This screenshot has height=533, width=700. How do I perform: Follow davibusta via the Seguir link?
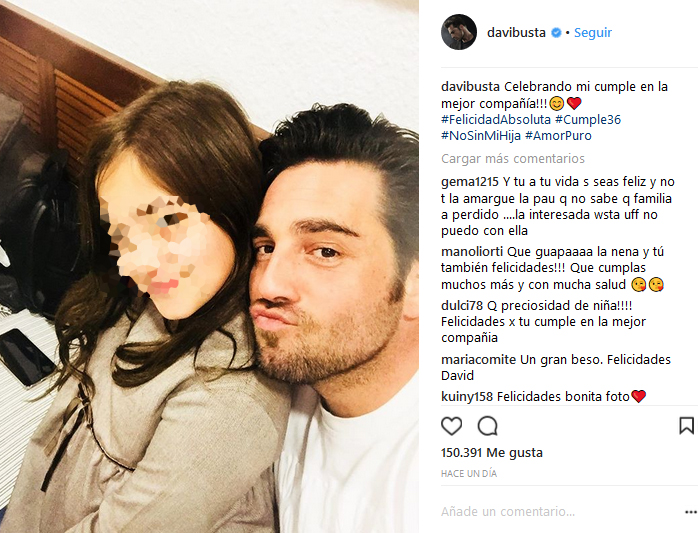[x=592, y=33]
